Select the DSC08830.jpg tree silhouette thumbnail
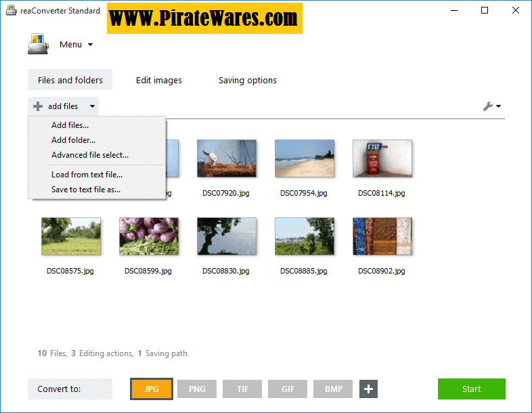 coord(227,236)
